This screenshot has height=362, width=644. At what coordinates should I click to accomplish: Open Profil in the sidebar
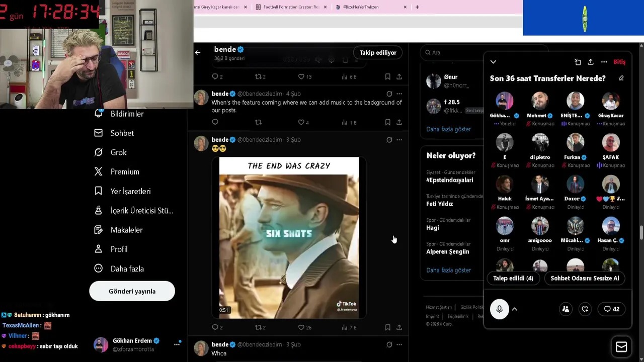click(111, 249)
